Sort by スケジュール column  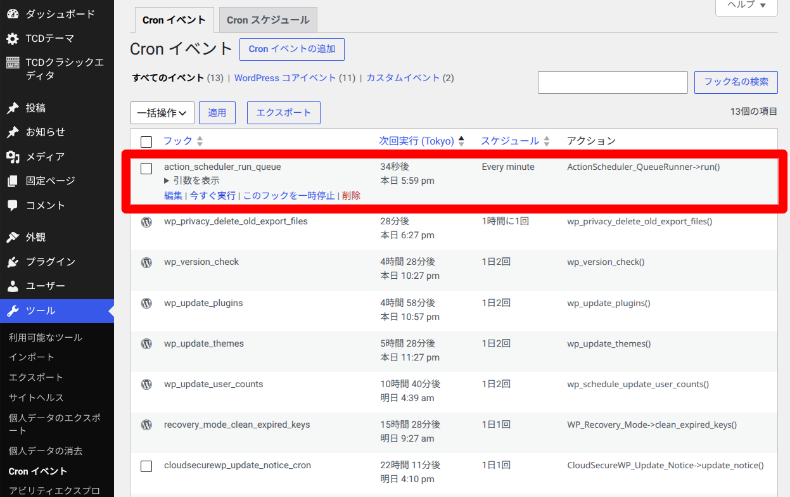pyautogui.click(x=515, y=141)
